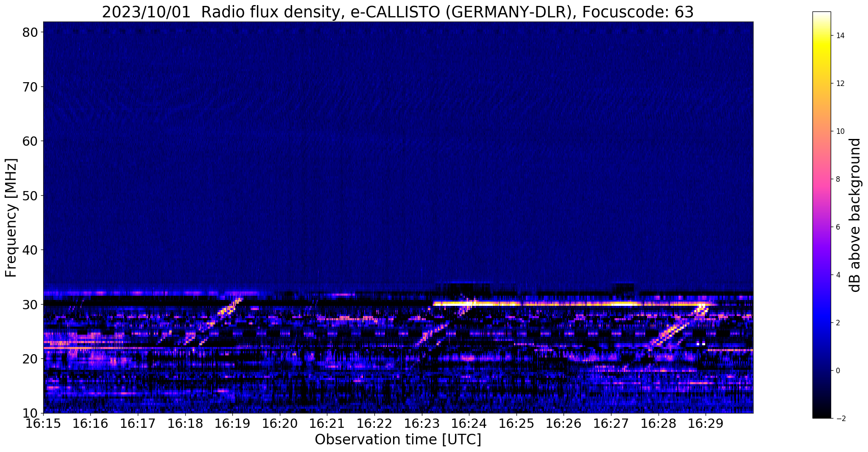Click the 50 MHz frequency tick label
868x452 pixels.
pos(31,195)
